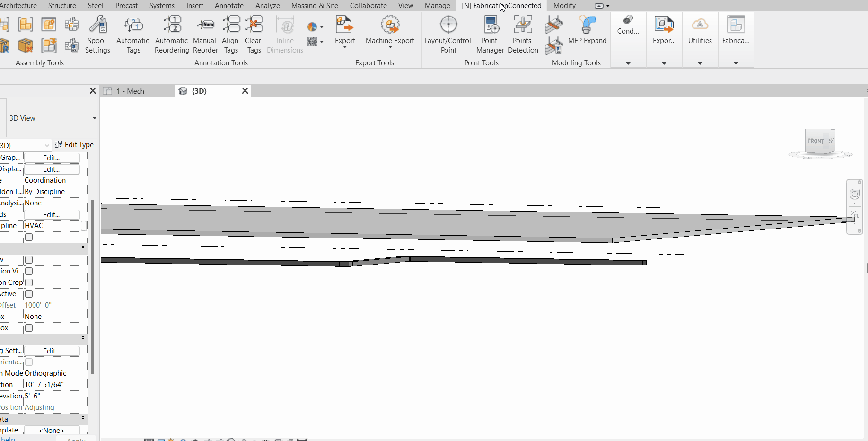
Task: Expand the Fabrica... panel dropdown
Action: [x=736, y=63]
